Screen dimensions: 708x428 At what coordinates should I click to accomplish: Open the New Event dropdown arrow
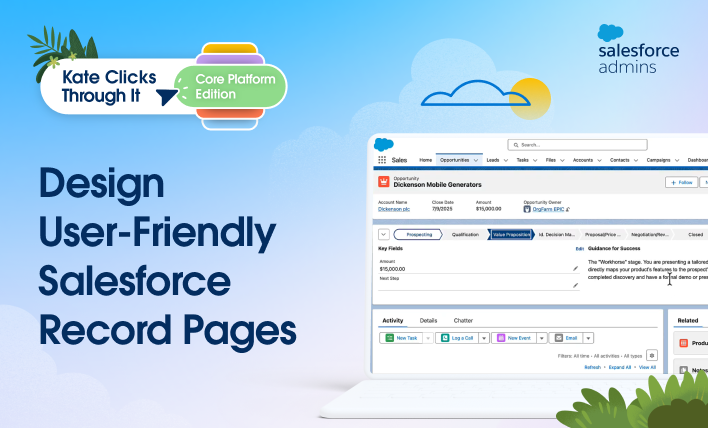[x=542, y=338]
